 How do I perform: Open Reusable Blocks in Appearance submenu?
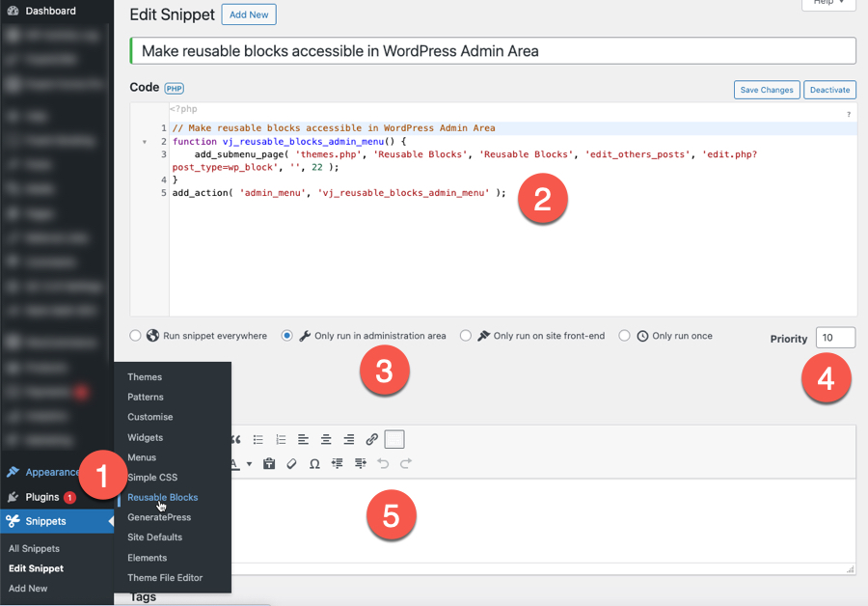(x=162, y=497)
